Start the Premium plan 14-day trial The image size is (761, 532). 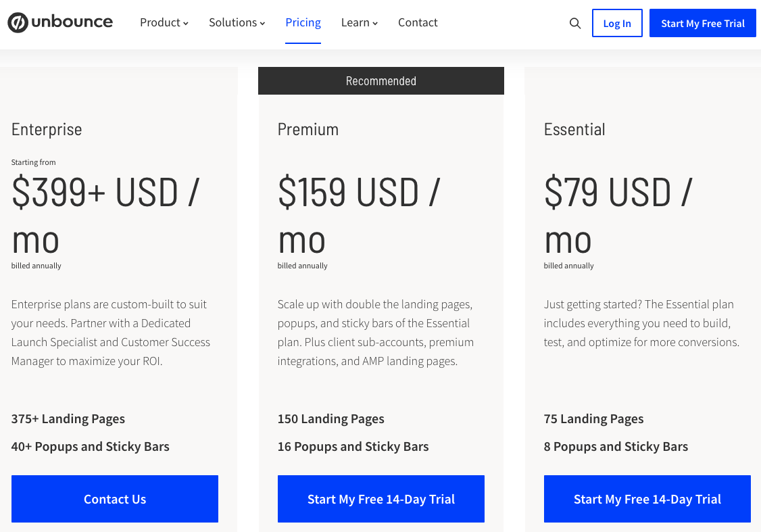coord(381,499)
